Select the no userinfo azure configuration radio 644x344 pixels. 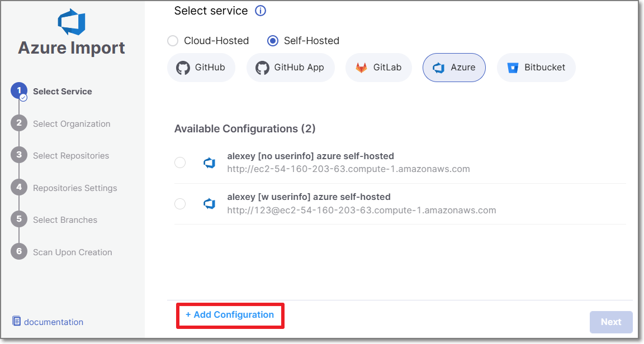tap(180, 163)
